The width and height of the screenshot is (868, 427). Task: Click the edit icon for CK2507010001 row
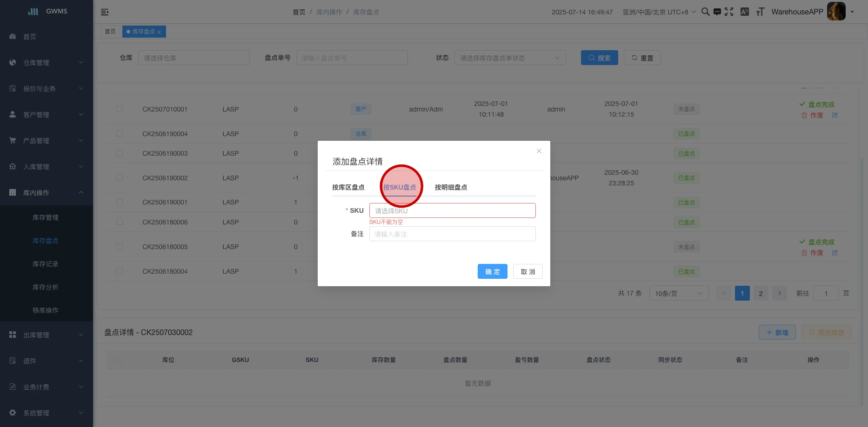[835, 115]
